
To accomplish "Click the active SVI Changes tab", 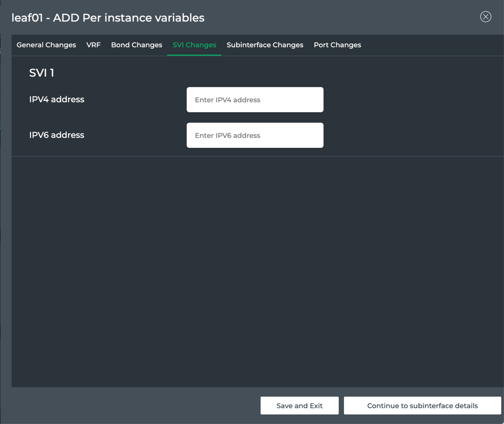I will click(x=194, y=45).
